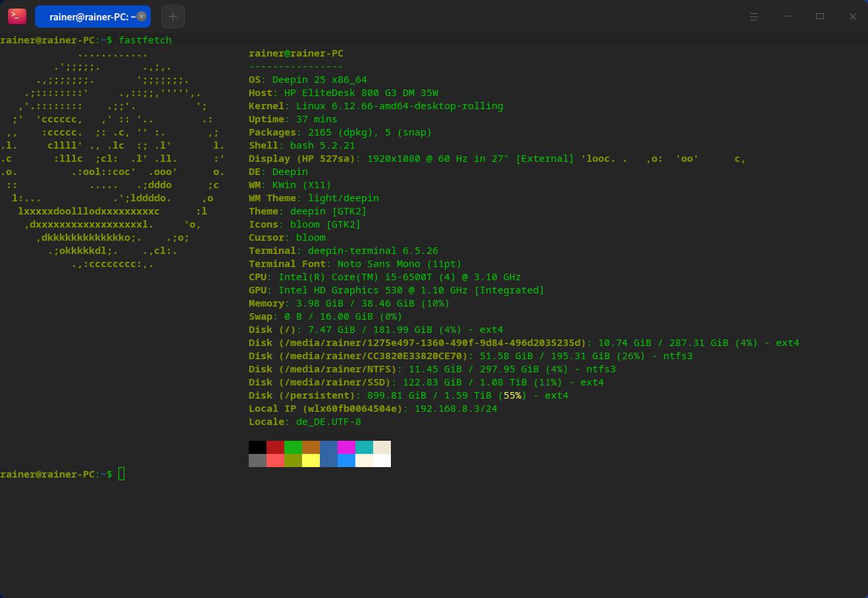868x598 pixels.
Task: Click the Packages count line
Action: pyautogui.click(x=340, y=132)
